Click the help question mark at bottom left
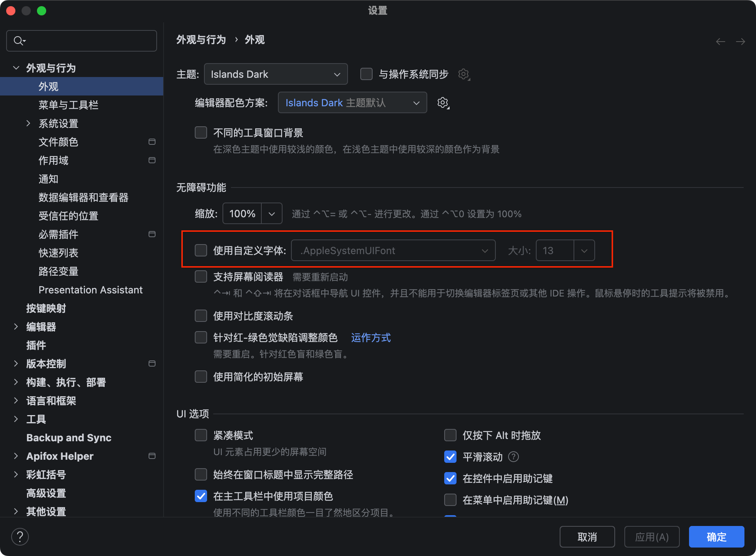 20,536
